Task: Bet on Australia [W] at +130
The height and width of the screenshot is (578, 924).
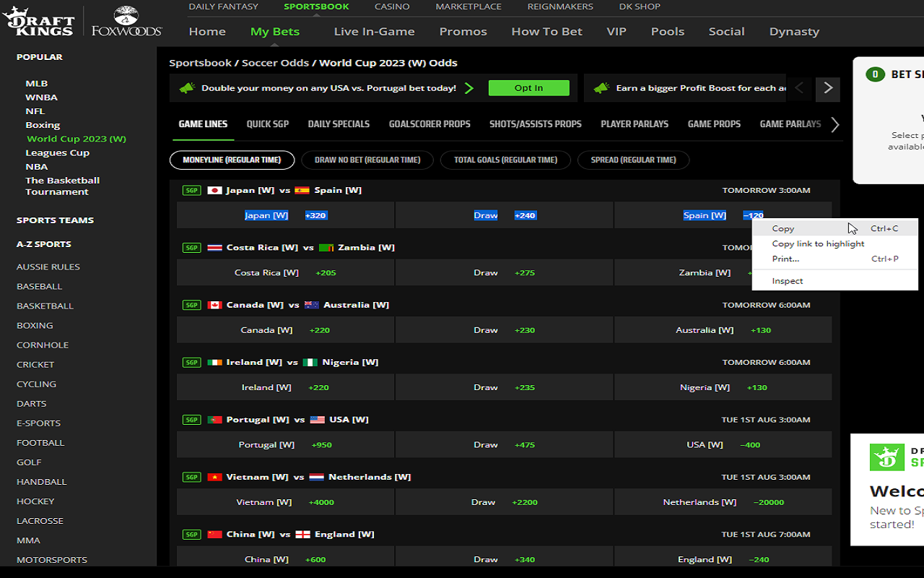Action: pos(723,330)
